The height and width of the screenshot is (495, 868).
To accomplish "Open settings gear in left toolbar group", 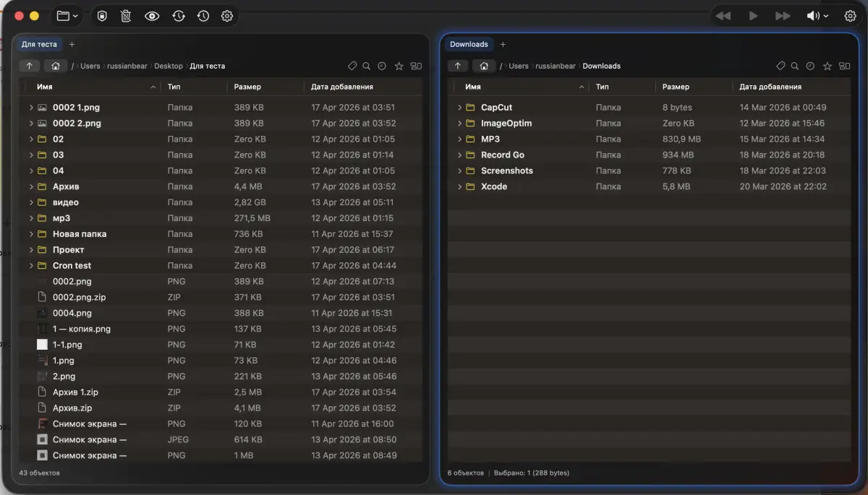I will tap(227, 16).
